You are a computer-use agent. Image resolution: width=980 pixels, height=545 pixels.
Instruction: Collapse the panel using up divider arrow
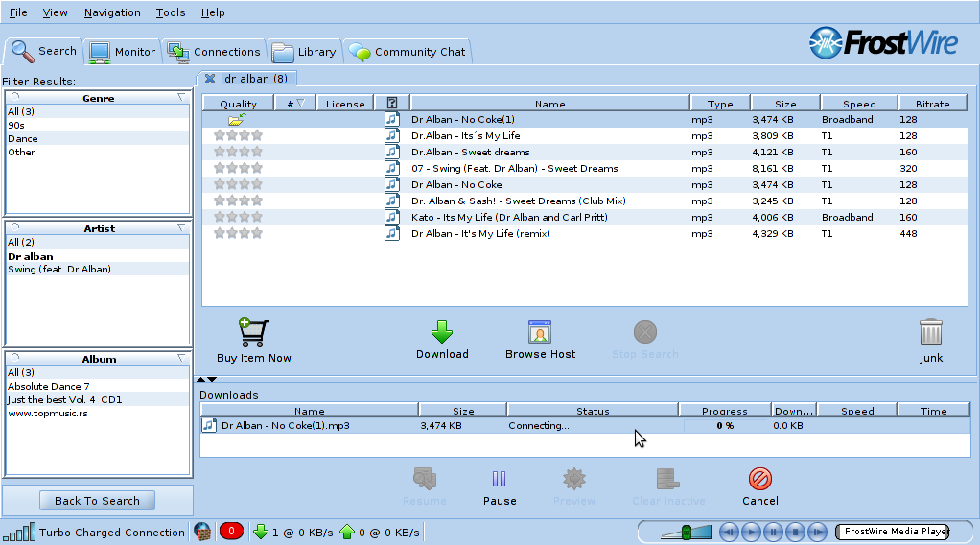(200, 379)
